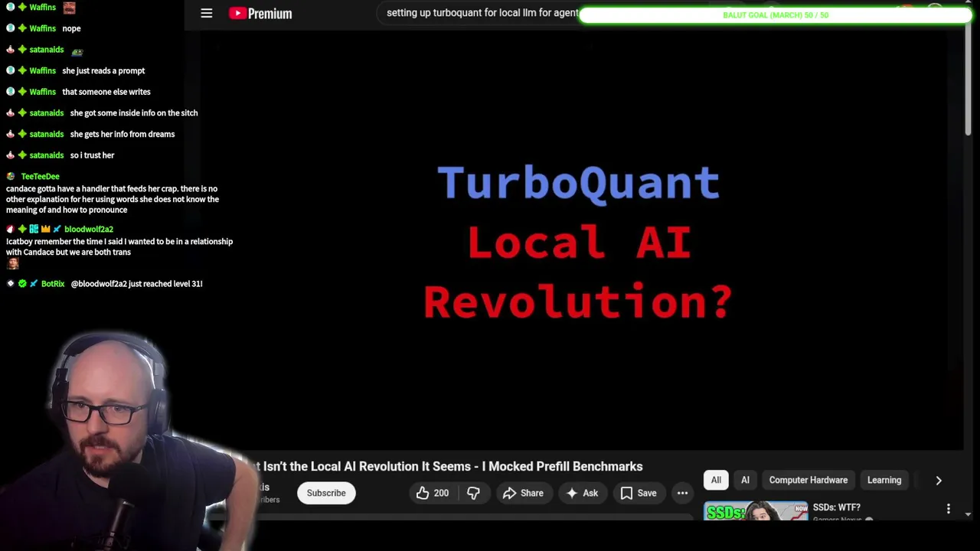Select the Computer Hardware filter chip
This screenshot has width=980, height=551.
click(x=808, y=480)
